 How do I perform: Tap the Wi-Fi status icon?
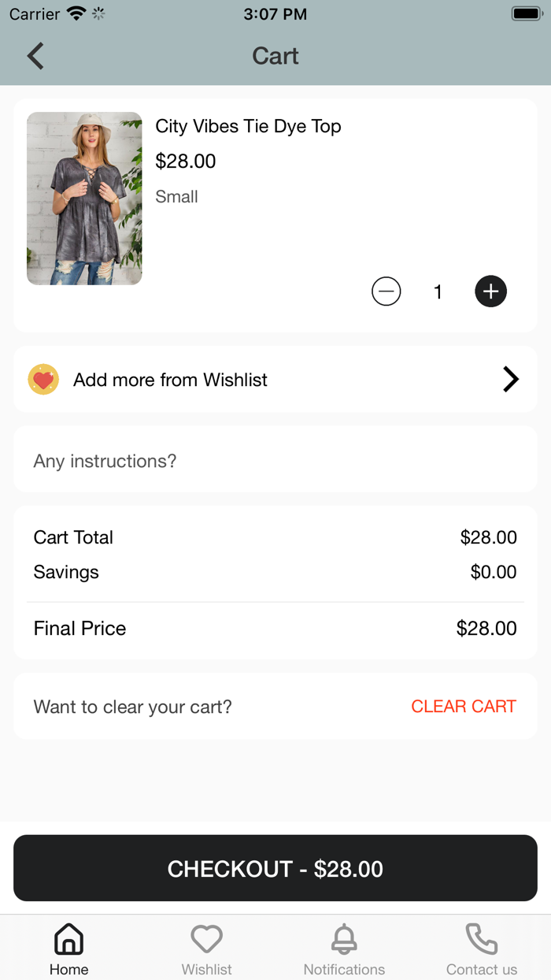(x=76, y=14)
